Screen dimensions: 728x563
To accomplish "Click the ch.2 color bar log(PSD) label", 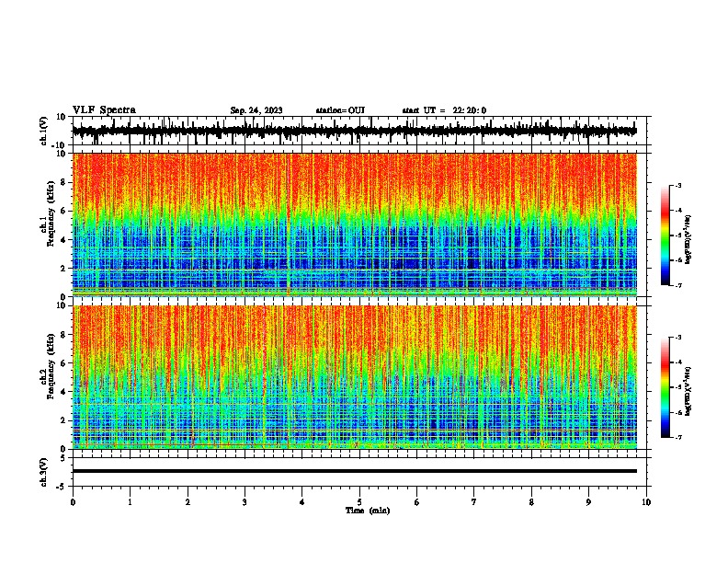I will pyautogui.click(x=688, y=392).
